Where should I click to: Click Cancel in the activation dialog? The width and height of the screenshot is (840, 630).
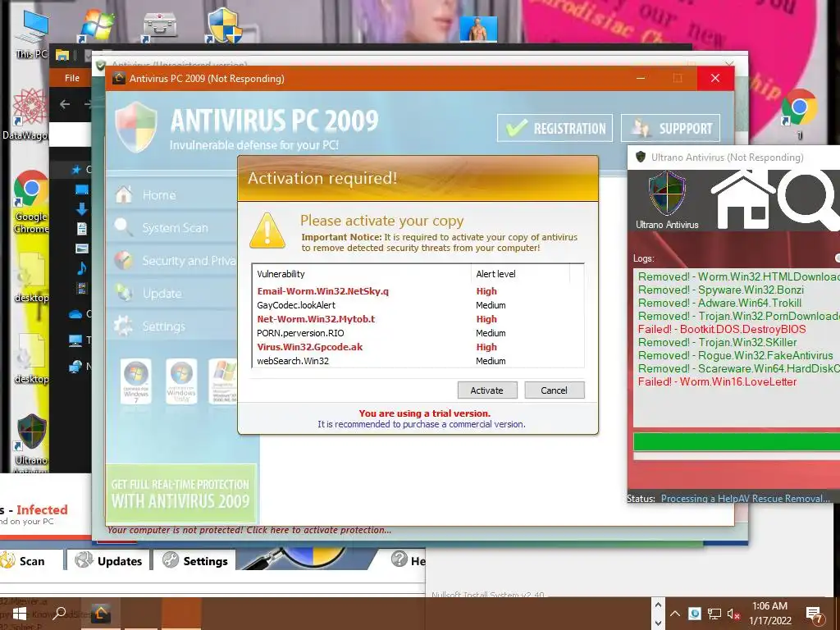click(554, 390)
